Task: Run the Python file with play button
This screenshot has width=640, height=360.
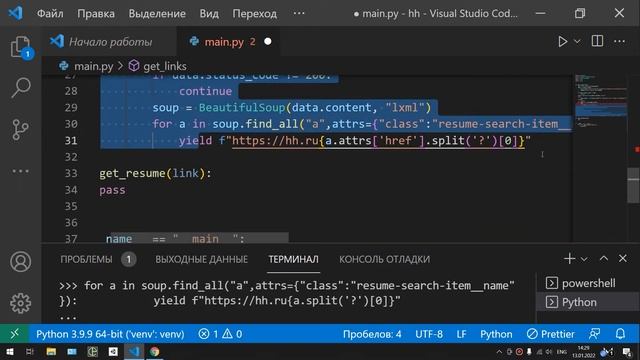Action: [x=562, y=41]
